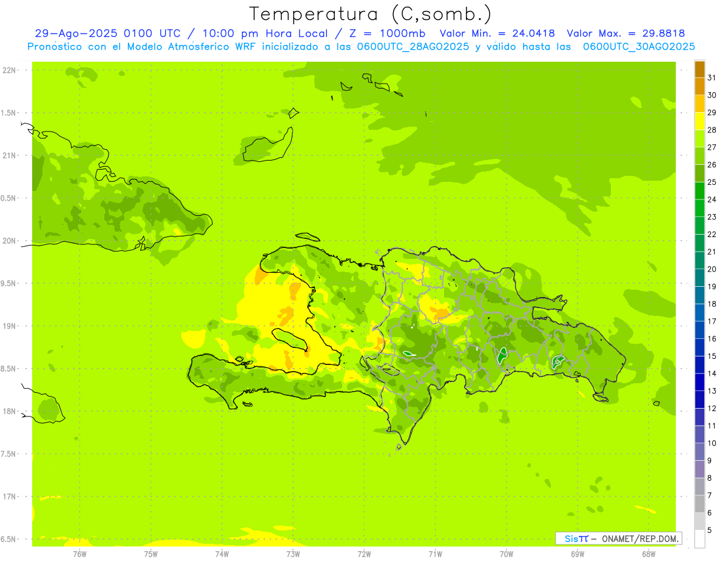Viewport: 728px width, 562px height.
Task: Click the 'Temperatura (C,somb.)' map title
Action: tap(371, 15)
